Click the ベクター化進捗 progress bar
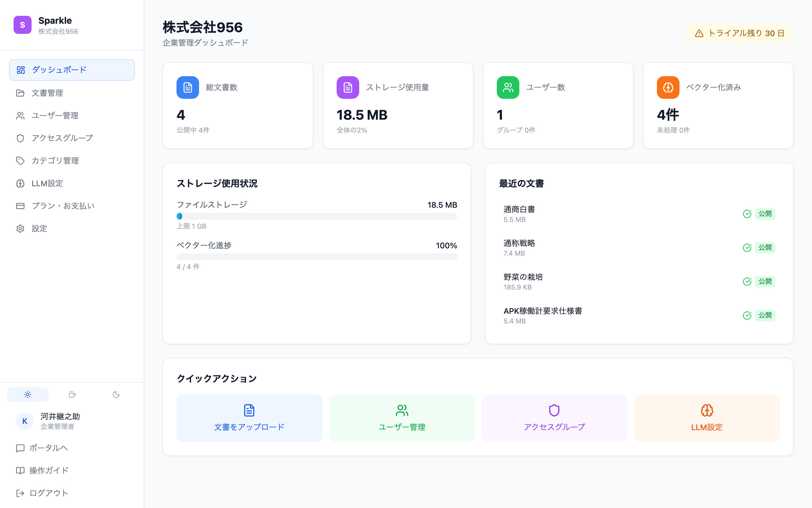The height and width of the screenshot is (508, 812). [317, 257]
